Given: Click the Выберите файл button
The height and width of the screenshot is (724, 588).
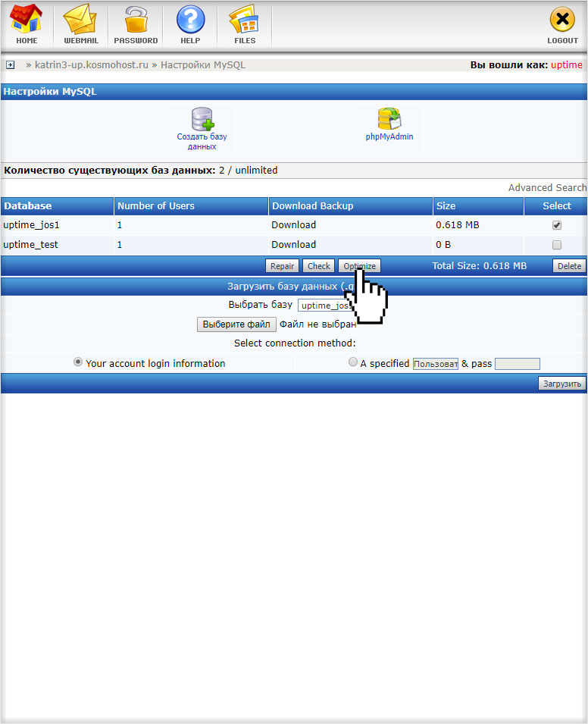Looking at the screenshot, I should coord(236,324).
